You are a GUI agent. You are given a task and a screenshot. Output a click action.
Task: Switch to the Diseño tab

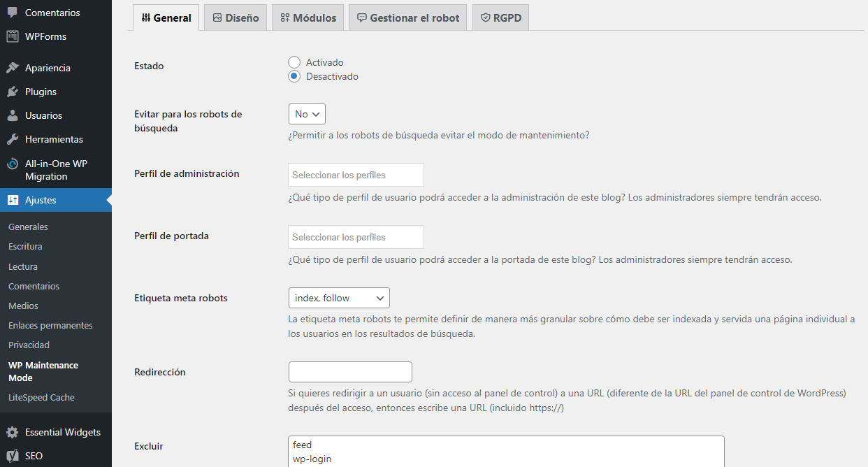click(235, 17)
